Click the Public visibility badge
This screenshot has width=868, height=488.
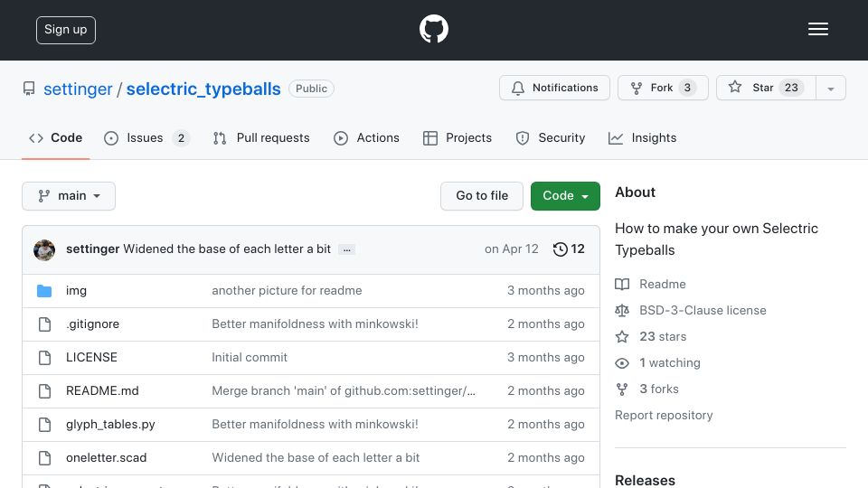pyautogui.click(x=311, y=89)
